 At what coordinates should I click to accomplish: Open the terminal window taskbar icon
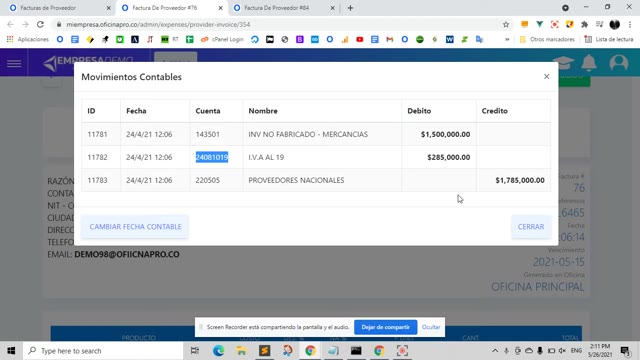(x=356, y=351)
